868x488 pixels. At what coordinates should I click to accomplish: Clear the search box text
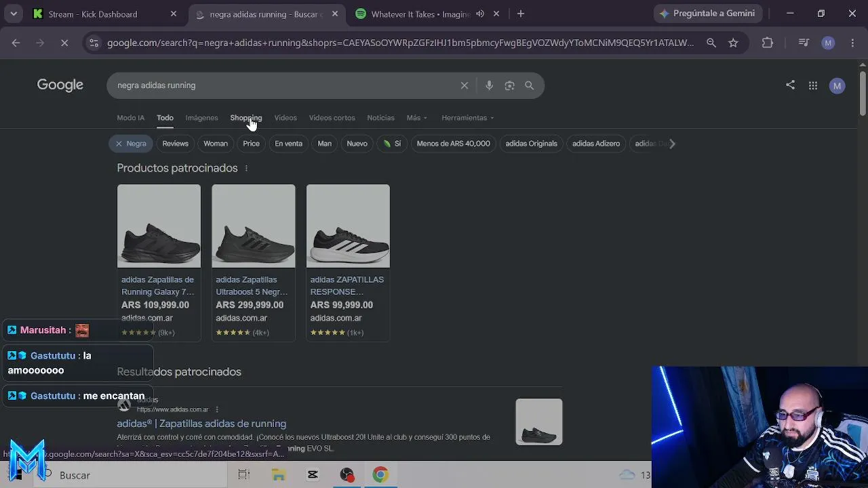tap(465, 85)
